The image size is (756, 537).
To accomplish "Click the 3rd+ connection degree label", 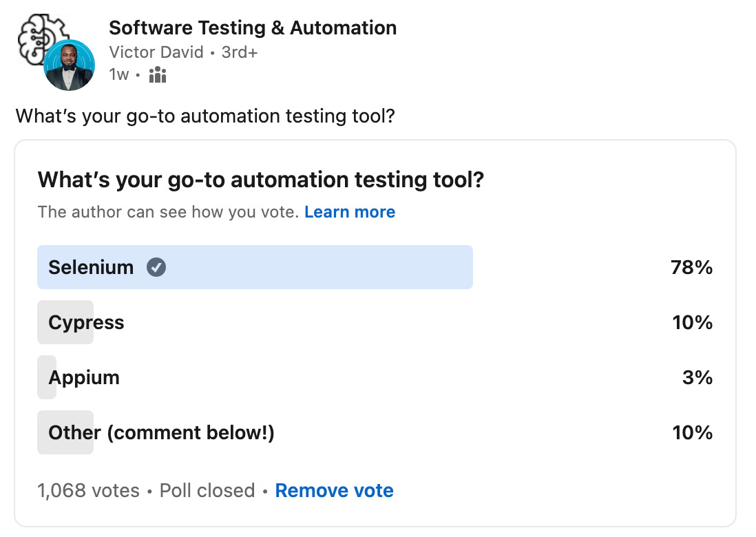I will tap(240, 52).
